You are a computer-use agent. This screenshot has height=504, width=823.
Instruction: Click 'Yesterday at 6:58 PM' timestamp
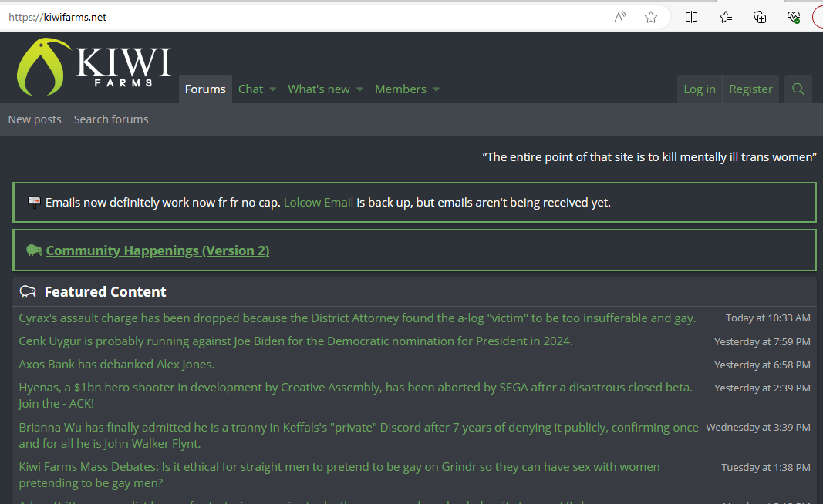click(762, 365)
